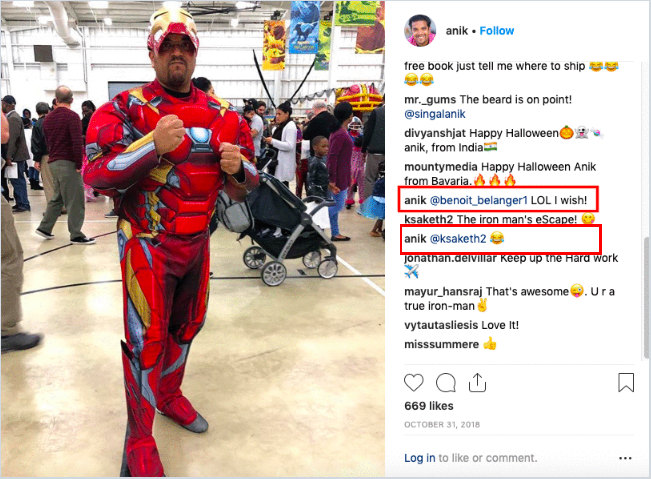Visit mr._gums commenter profile
651x479 pixels.
[x=430, y=100]
